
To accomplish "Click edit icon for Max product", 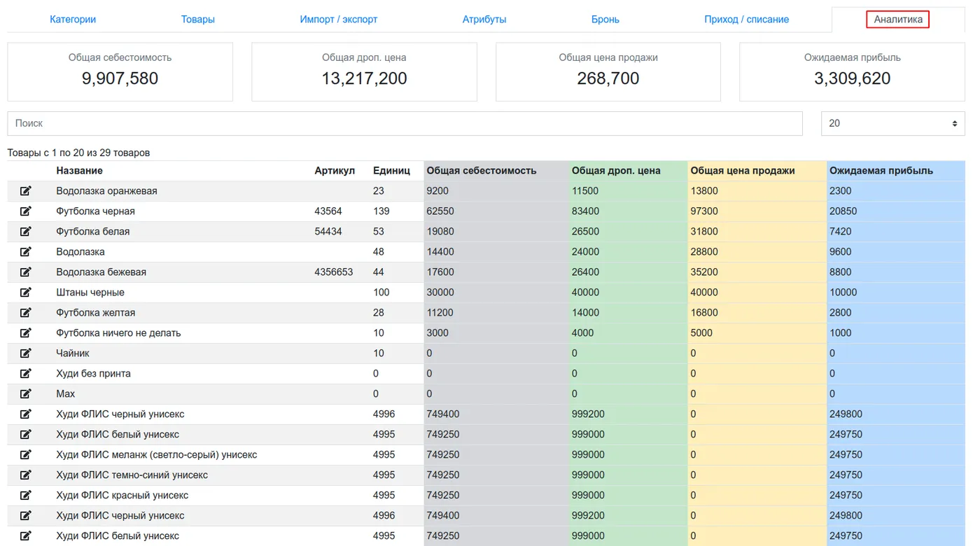I will [x=26, y=394].
